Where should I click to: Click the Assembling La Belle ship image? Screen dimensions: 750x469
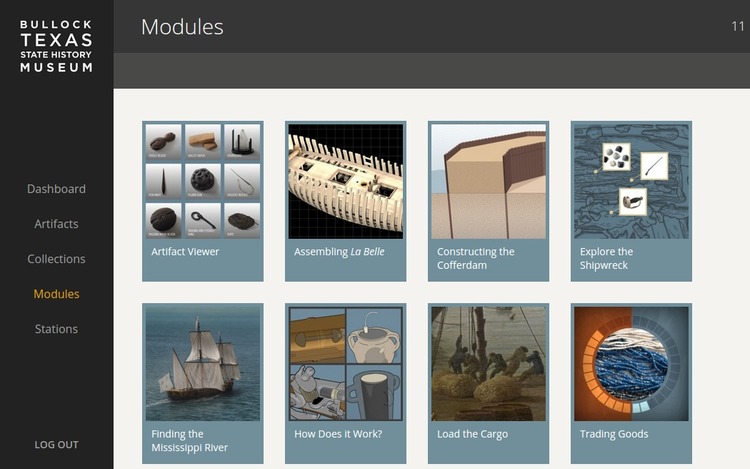345,181
